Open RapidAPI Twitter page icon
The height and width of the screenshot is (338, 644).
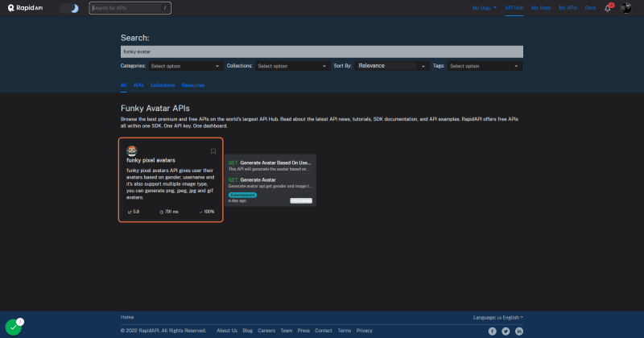click(506, 331)
